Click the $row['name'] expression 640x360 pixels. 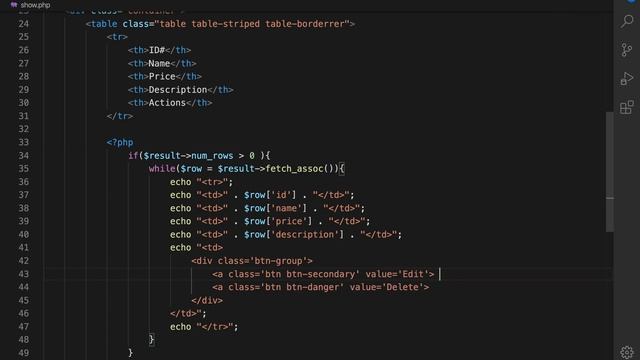275,208
